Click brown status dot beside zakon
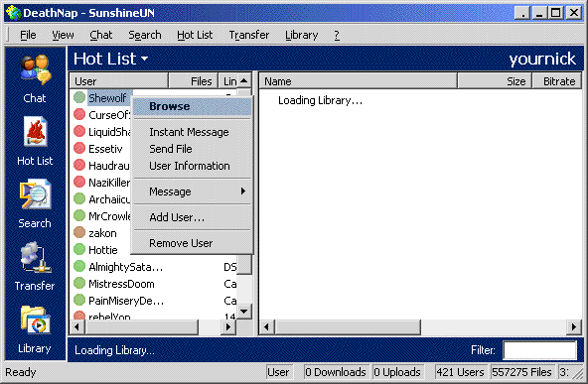The image size is (588, 384). tap(79, 232)
